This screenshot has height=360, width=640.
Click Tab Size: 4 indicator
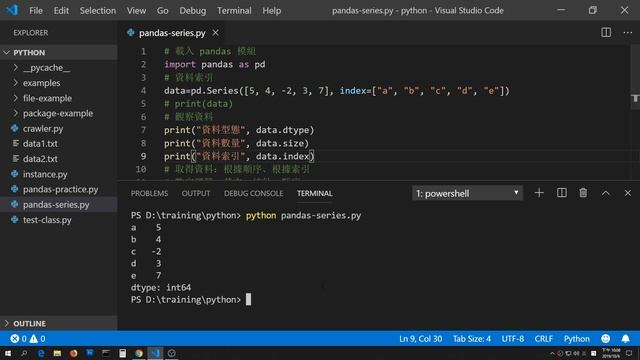(471, 339)
